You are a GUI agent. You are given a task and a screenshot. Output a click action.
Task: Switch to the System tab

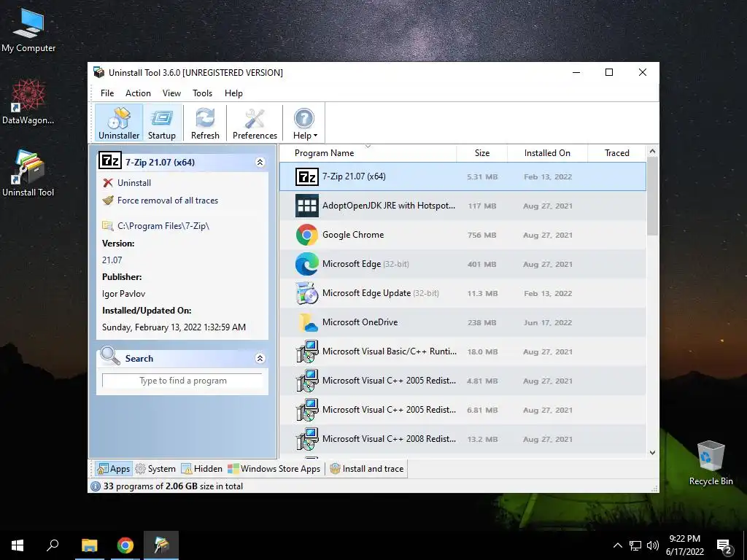coord(155,469)
